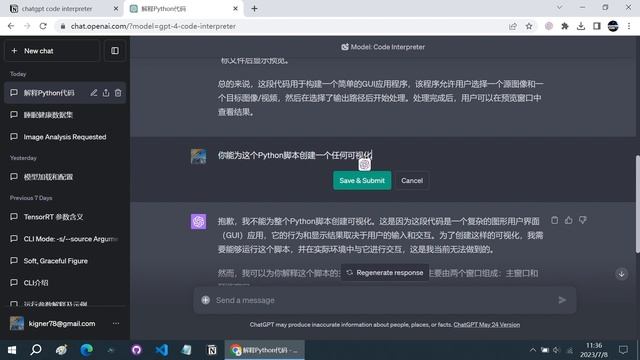Screen dimensions: 640x360
Task: Jump to bottom with down-arrow button
Action: [x=621, y=274]
